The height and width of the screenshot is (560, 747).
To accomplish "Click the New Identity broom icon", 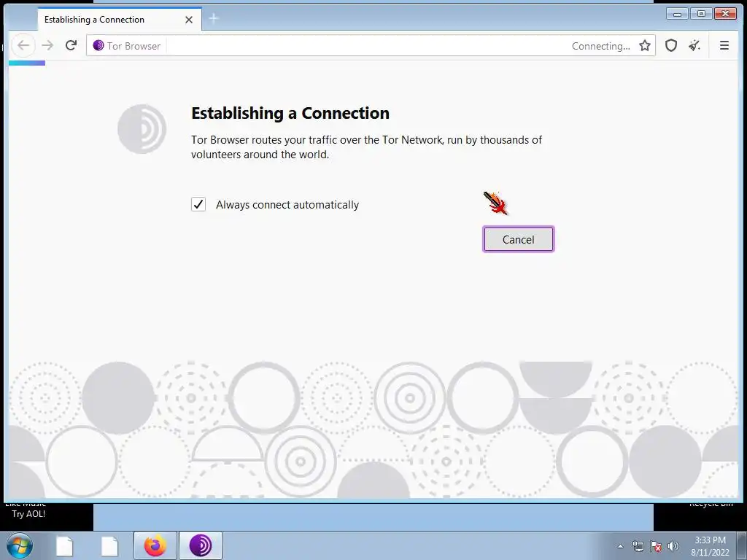I will point(694,46).
